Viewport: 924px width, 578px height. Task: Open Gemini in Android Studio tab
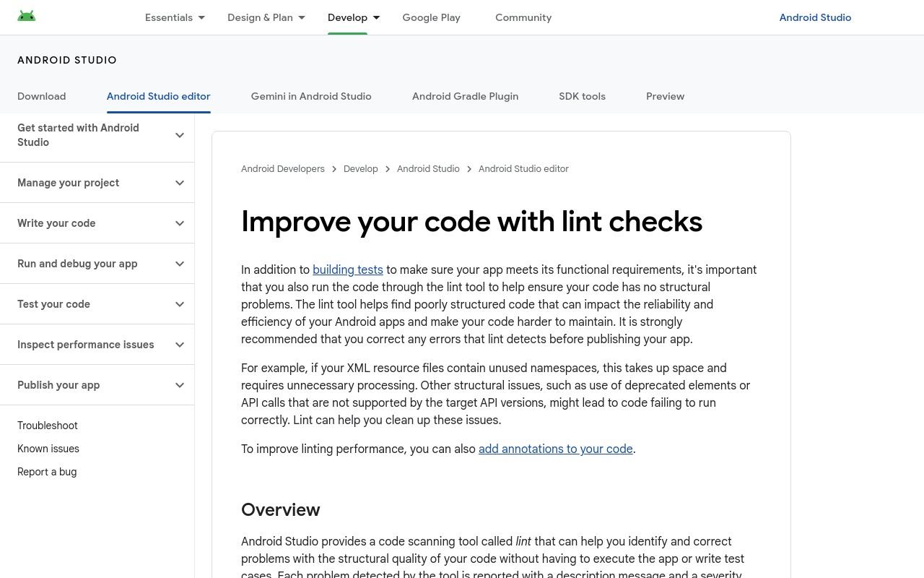[311, 96]
